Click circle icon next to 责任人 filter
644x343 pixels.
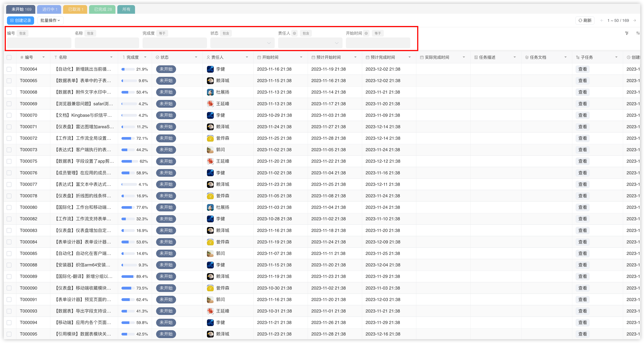[x=295, y=33]
